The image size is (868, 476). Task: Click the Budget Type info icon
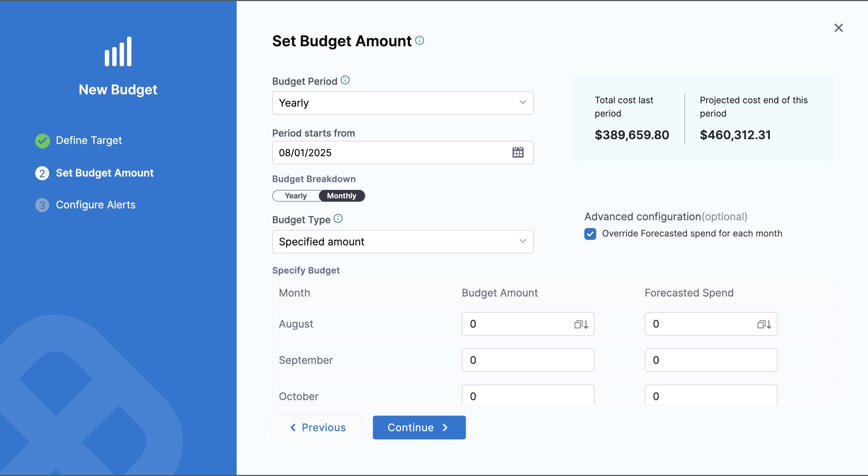pyautogui.click(x=338, y=219)
